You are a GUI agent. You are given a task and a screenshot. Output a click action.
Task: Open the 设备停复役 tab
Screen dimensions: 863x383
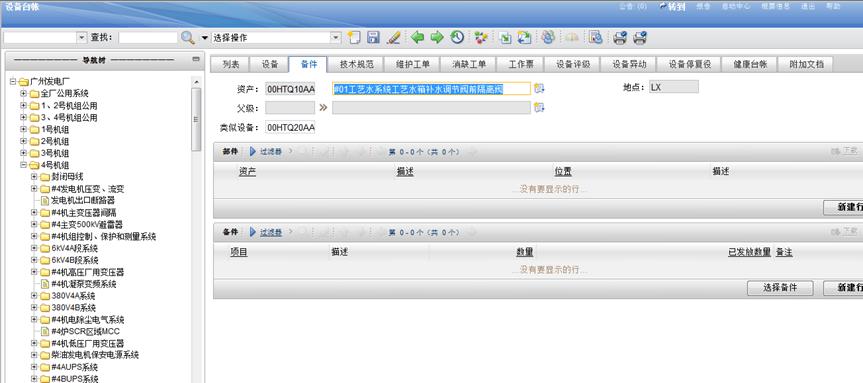coord(690,64)
